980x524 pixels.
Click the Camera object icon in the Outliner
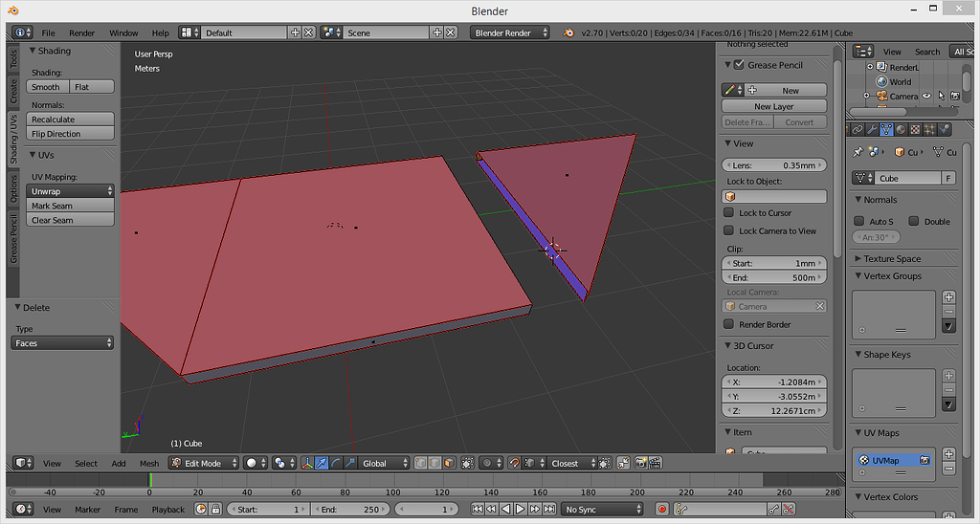[x=881, y=97]
